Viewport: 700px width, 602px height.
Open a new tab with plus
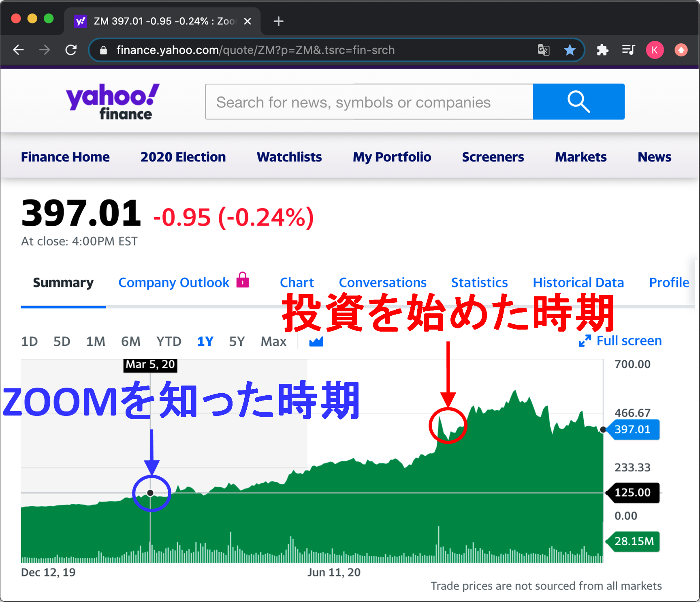(278, 21)
